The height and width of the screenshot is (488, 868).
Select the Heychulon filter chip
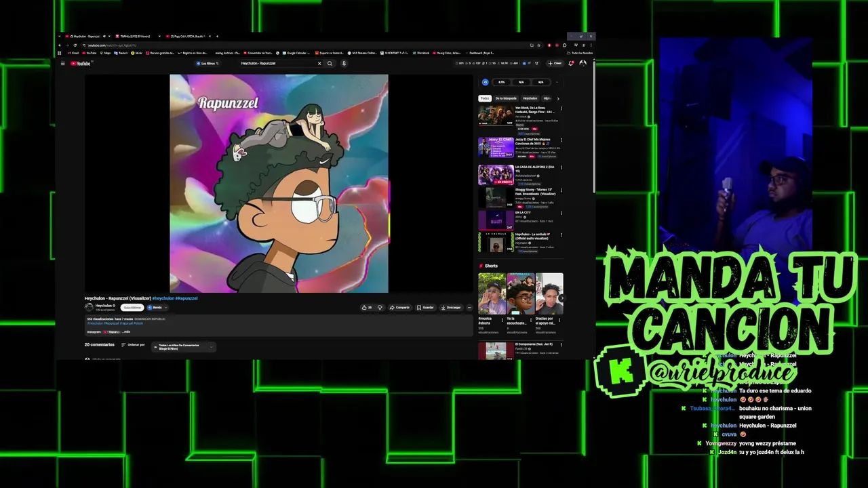coord(530,98)
